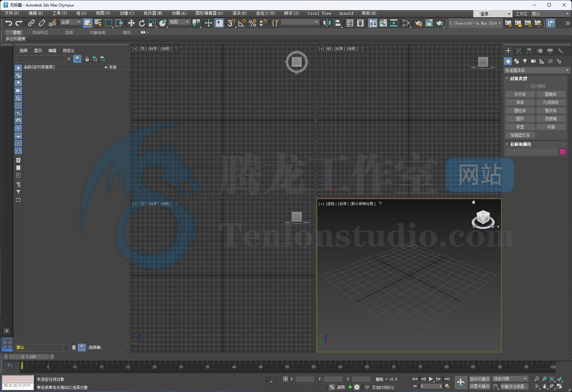Enable the AutoGrid checkbox

527,86
